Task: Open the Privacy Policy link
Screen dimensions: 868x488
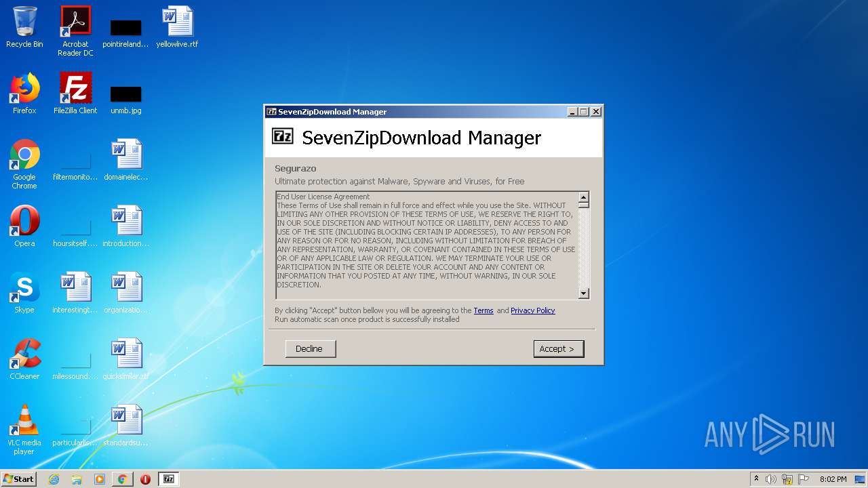Action: [x=533, y=310]
